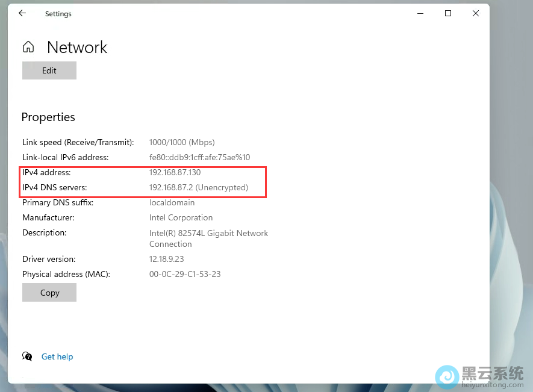Click the Network page heading
533x392 pixels.
77,48
